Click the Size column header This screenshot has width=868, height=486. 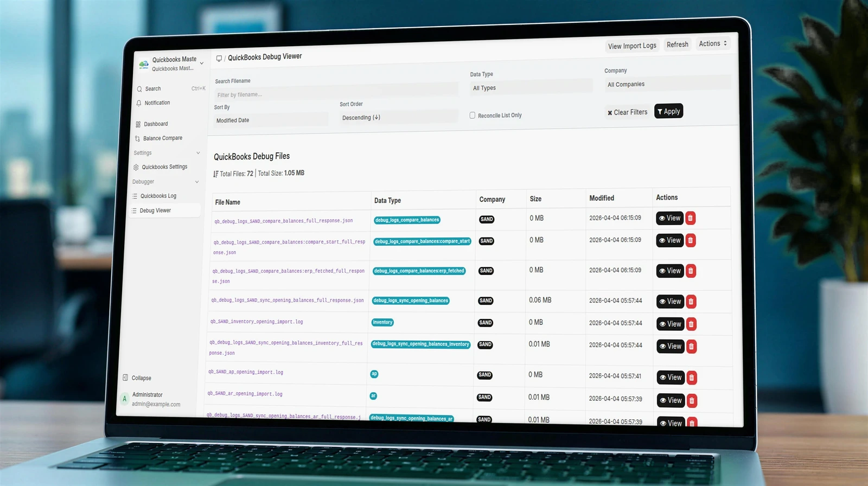coord(535,199)
